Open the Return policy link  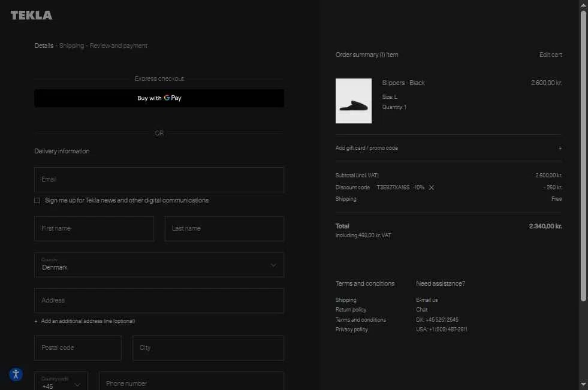tap(351, 310)
